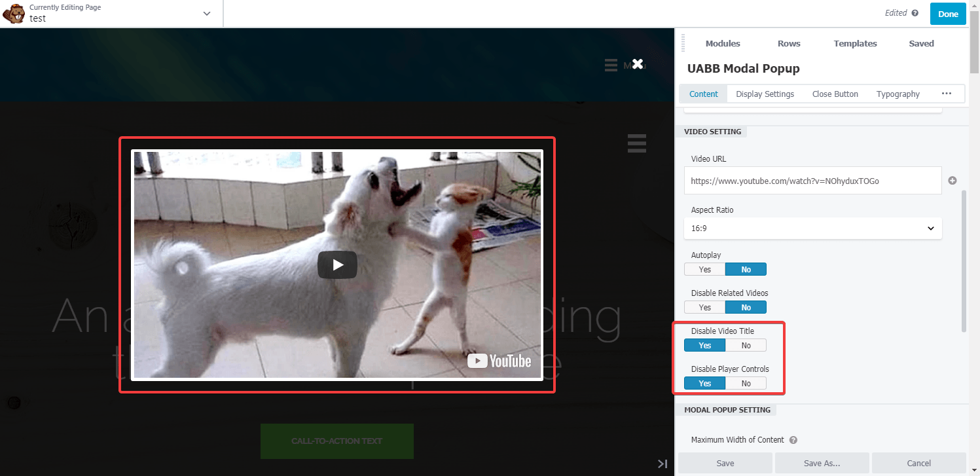
Task: Set Autoplay to Yes
Action: point(704,269)
